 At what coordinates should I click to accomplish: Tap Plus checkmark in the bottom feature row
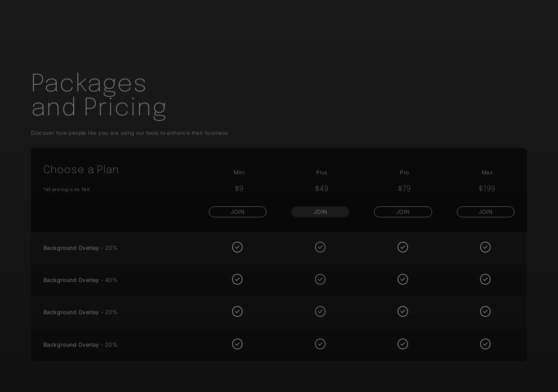click(x=320, y=344)
